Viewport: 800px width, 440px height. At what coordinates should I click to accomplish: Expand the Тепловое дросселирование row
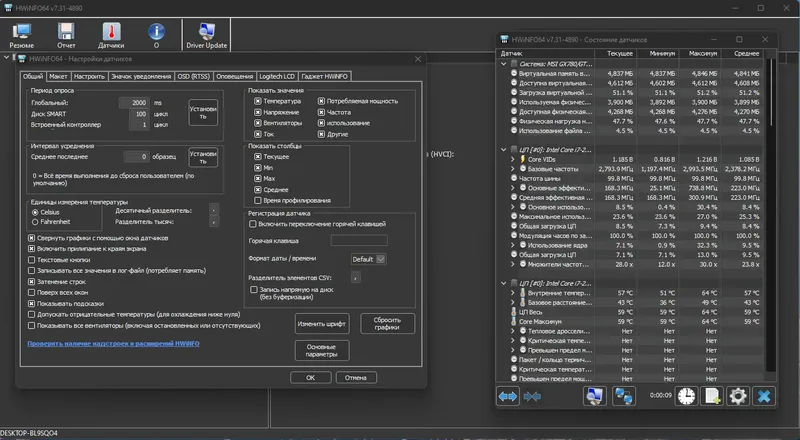(x=513, y=331)
